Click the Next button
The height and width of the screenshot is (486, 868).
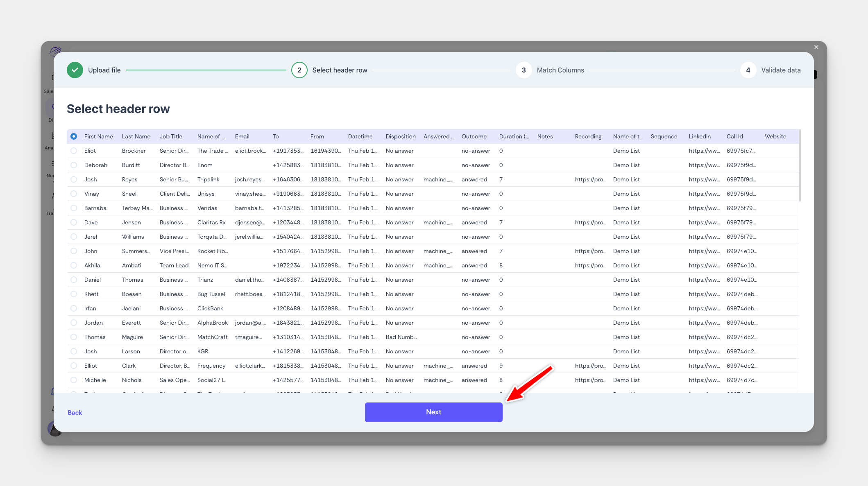433,412
